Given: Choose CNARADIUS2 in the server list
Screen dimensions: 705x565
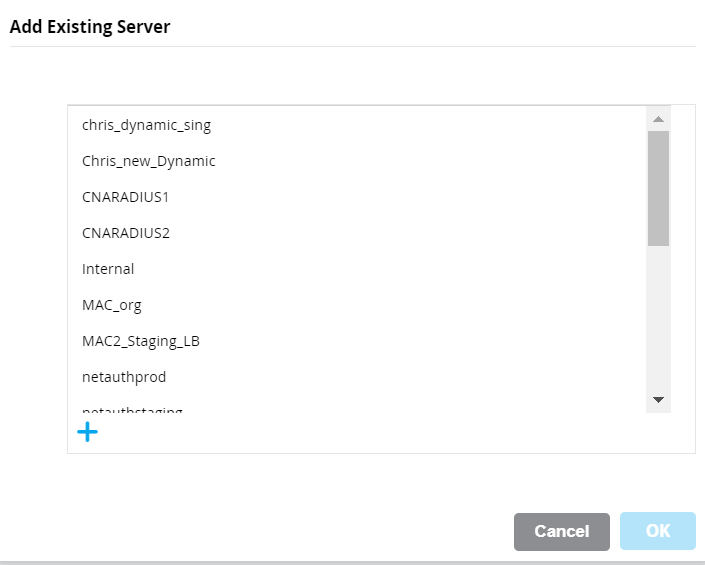Looking at the screenshot, I should tap(125, 233).
